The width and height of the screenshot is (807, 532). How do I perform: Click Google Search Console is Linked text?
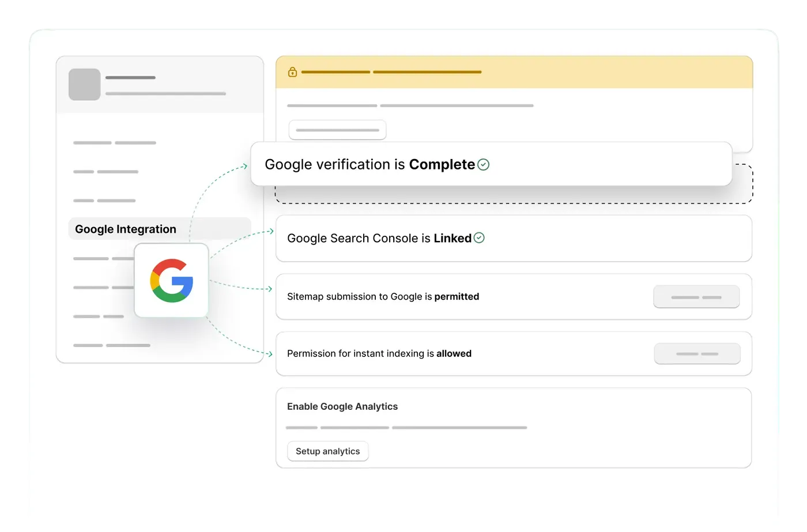pyautogui.click(x=379, y=238)
